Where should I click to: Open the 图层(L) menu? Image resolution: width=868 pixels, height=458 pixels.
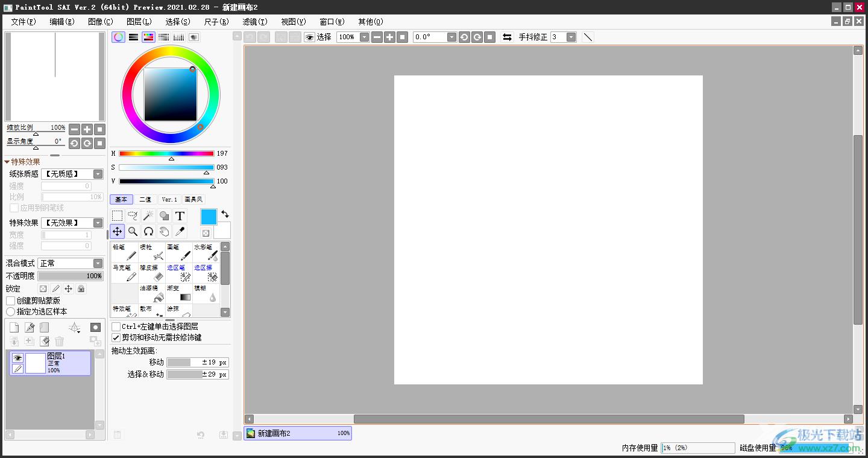(x=139, y=22)
